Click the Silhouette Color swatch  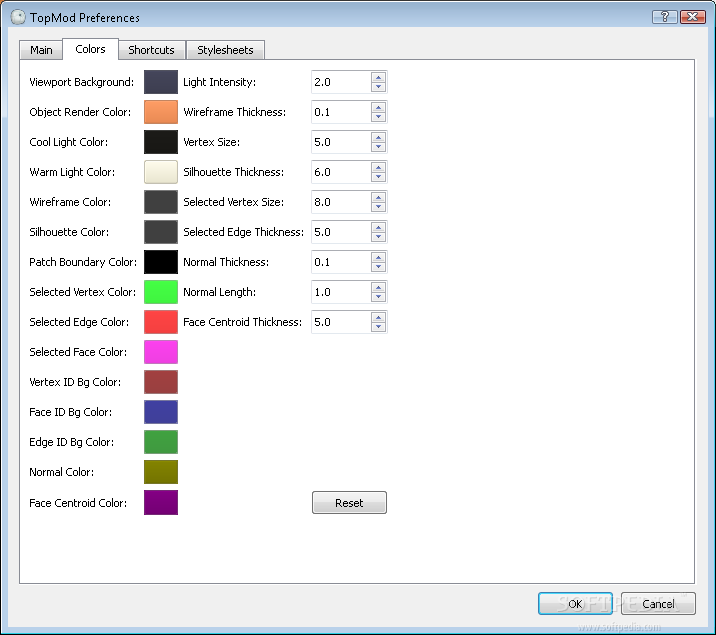pos(161,232)
